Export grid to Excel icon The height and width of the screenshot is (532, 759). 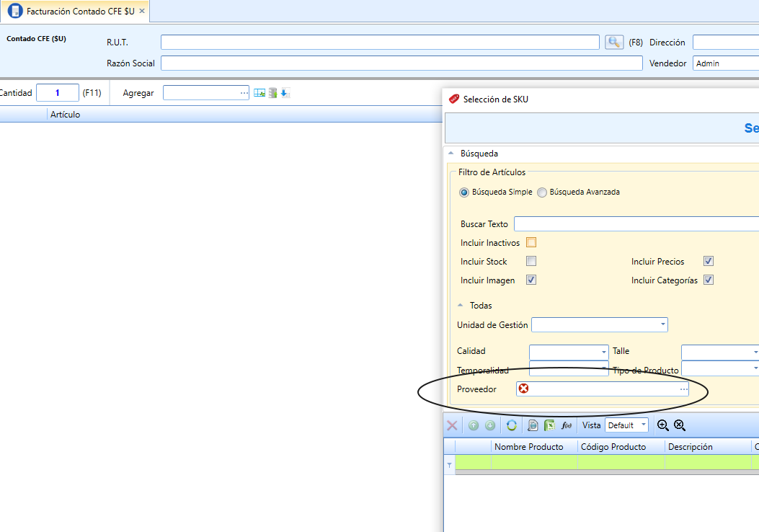549,425
